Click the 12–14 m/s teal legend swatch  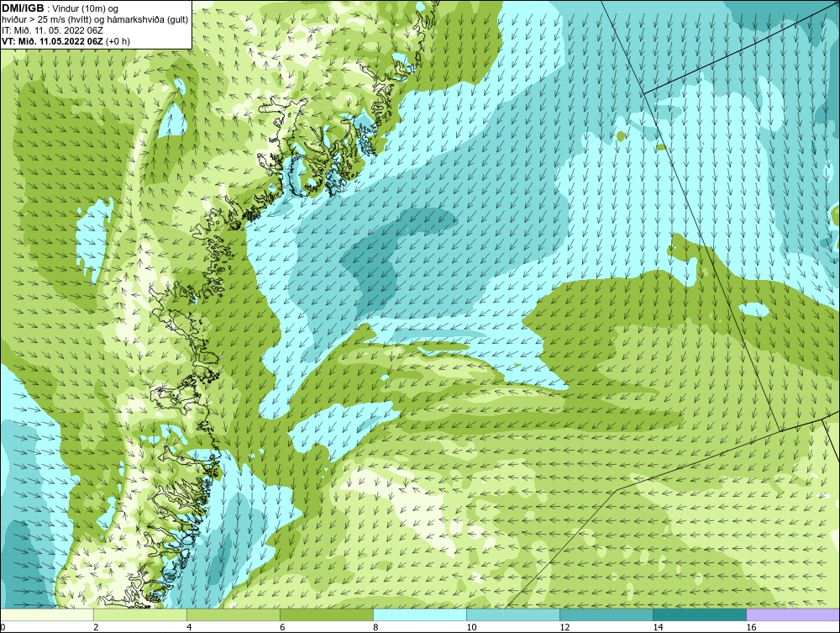606,615
